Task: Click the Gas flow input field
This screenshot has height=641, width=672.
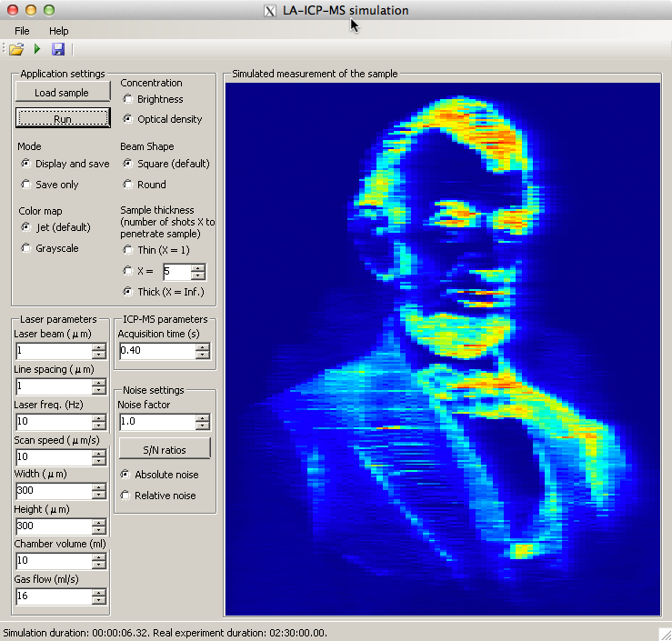Action: (x=54, y=596)
